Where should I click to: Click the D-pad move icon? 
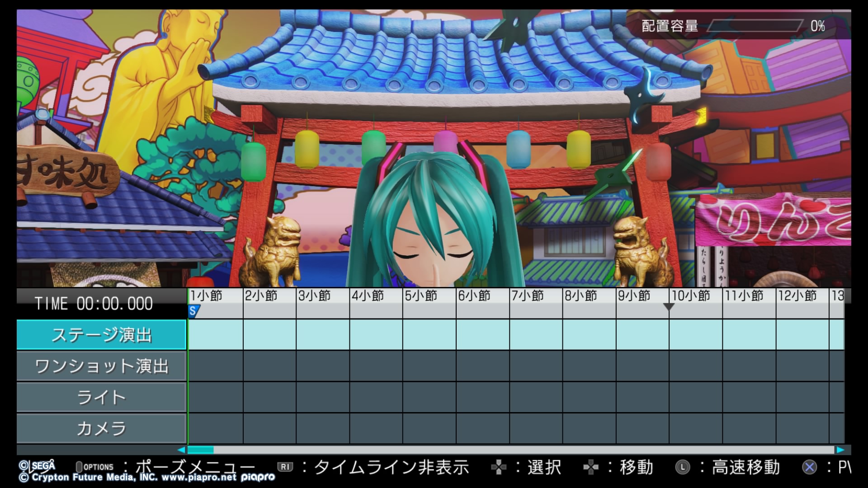pos(591,468)
